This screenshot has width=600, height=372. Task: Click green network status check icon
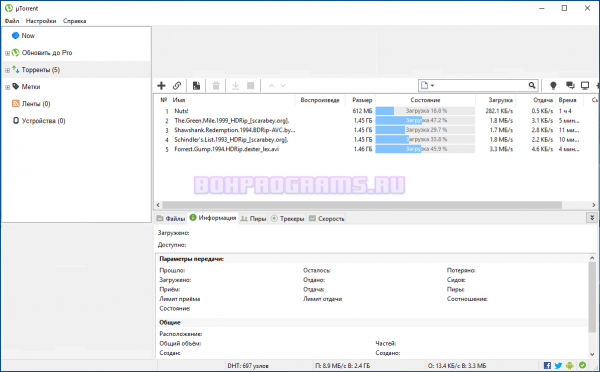[x=582, y=365]
